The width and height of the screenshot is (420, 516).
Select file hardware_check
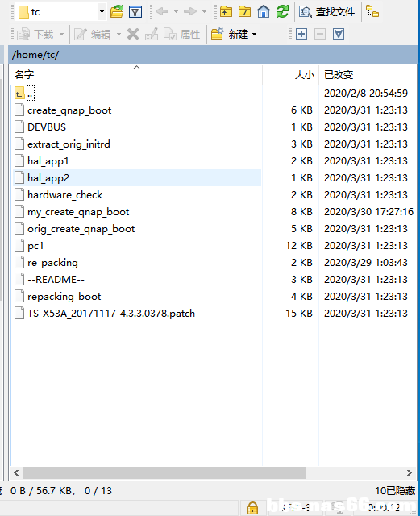pyautogui.click(x=65, y=195)
